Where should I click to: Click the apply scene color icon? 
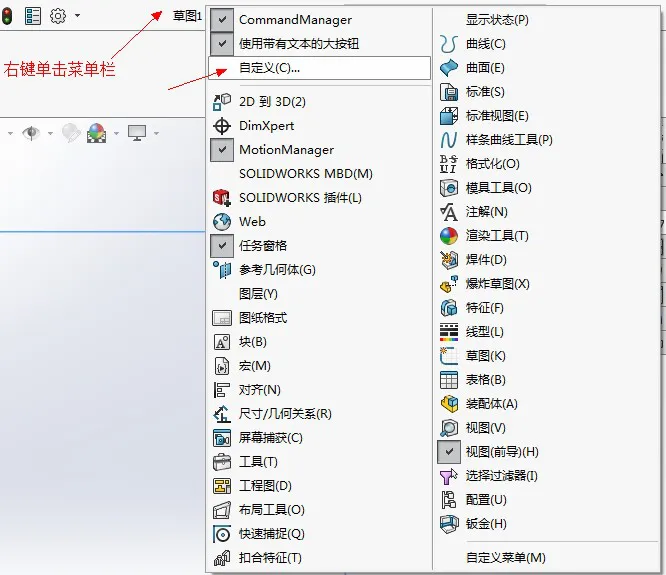[96, 133]
